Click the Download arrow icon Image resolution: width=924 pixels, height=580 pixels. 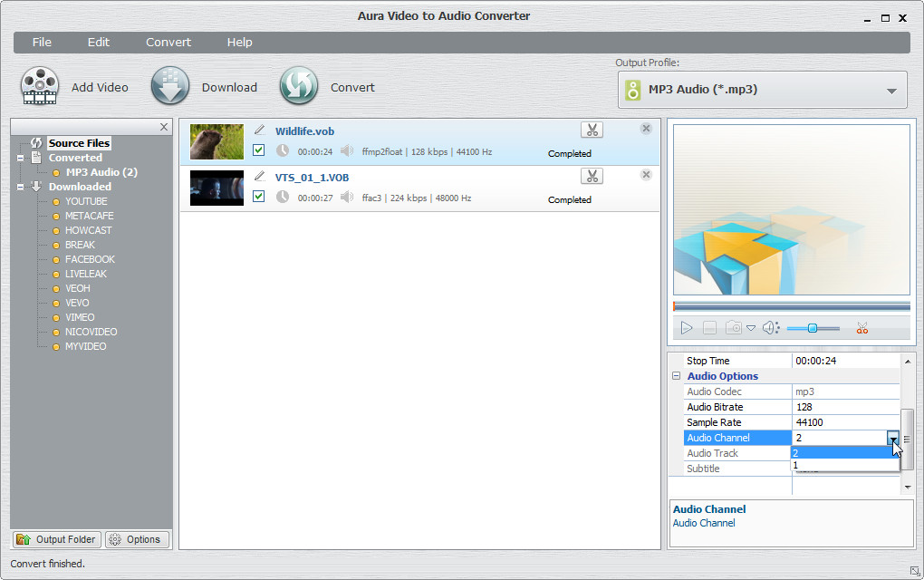click(170, 87)
